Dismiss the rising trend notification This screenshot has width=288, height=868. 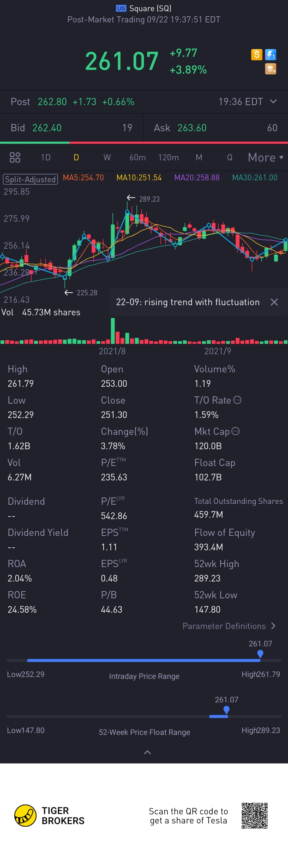[x=274, y=302]
